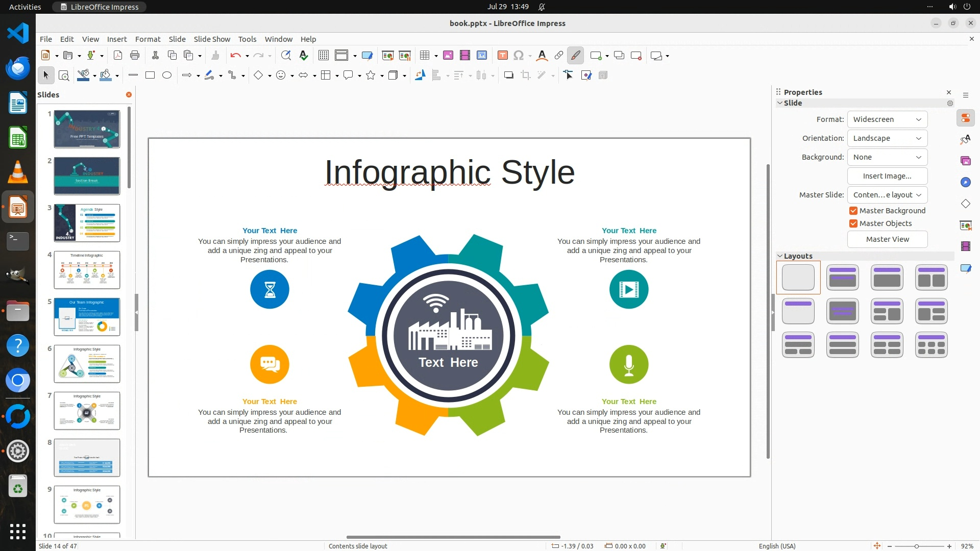Select the Rectangle drawing tool
Screen dimensions: 980x551
[x=150, y=76]
